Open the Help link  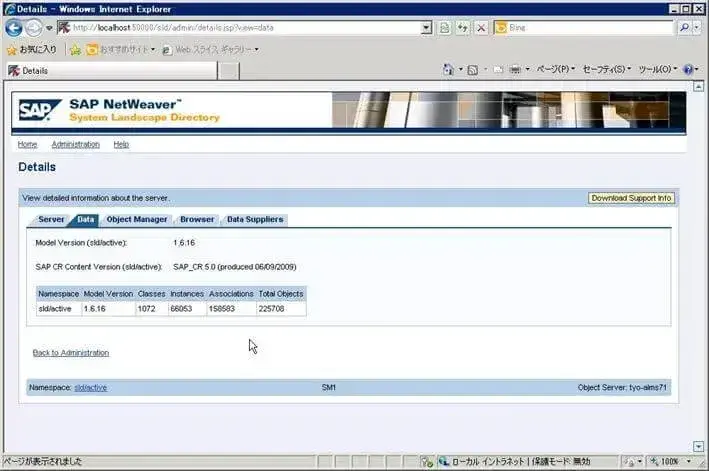click(121, 145)
